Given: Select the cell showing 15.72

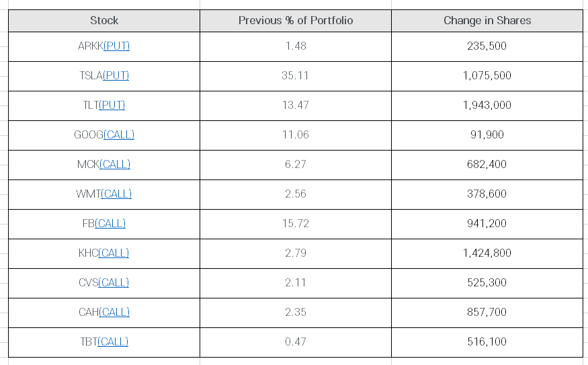Looking at the screenshot, I should (296, 224).
